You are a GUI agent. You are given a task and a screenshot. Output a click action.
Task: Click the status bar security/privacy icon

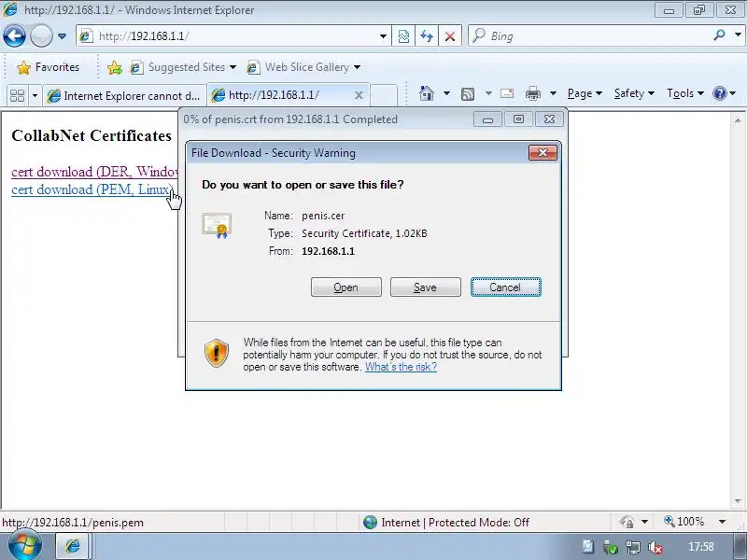[627, 522]
